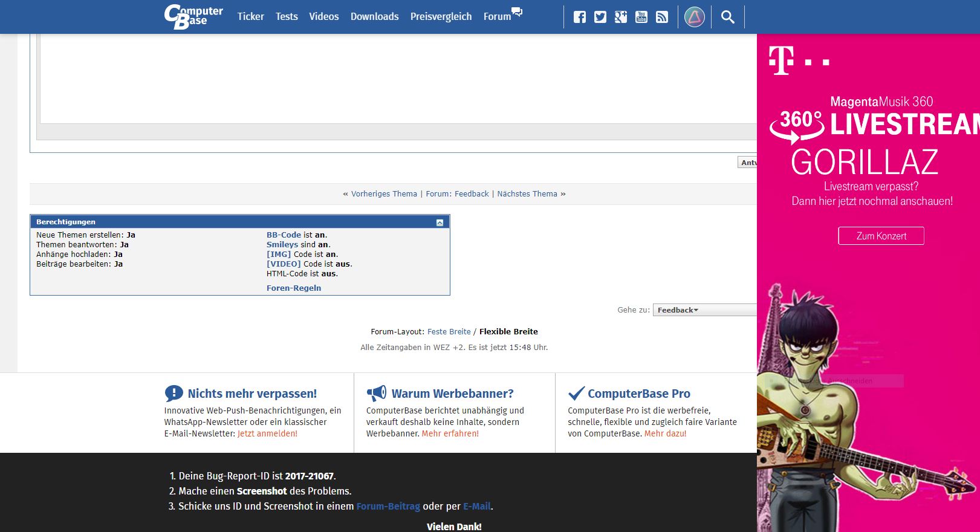Click the Warum Werbebanner heading

(452, 394)
